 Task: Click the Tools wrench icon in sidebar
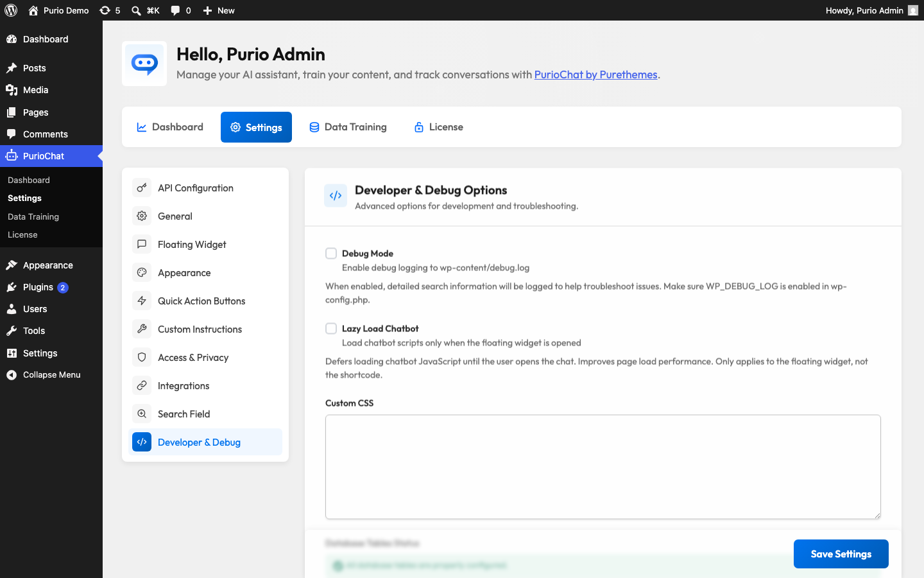point(12,331)
